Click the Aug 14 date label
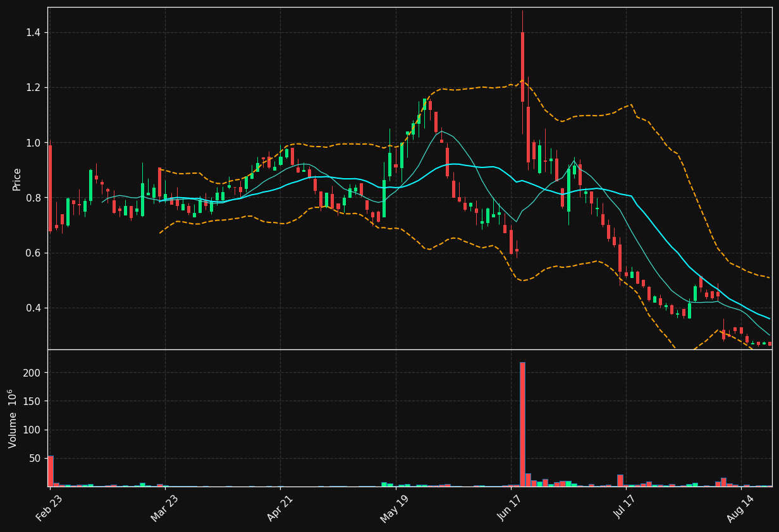 pyautogui.click(x=740, y=508)
